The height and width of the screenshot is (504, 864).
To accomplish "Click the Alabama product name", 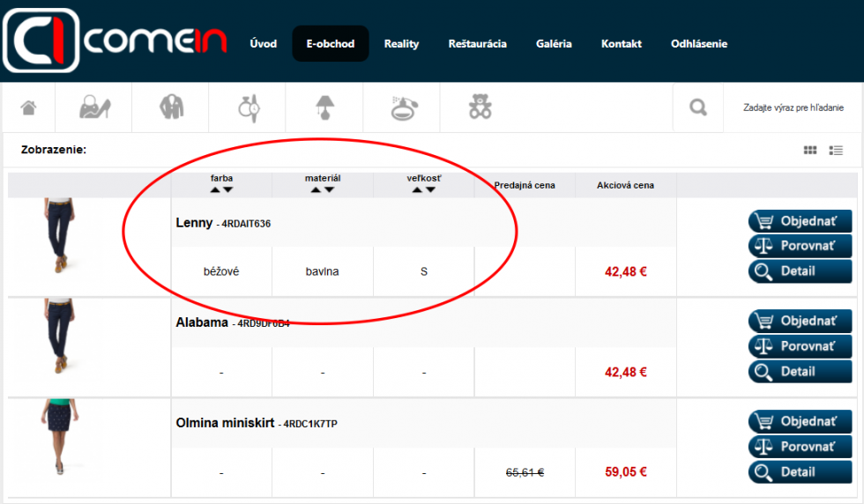I will (202, 322).
